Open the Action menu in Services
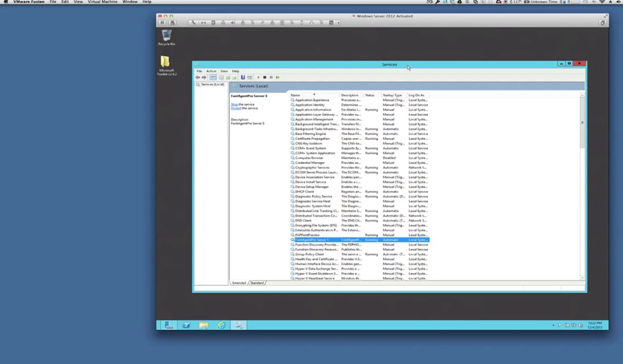This screenshot has height=364, width=623. 211,71
